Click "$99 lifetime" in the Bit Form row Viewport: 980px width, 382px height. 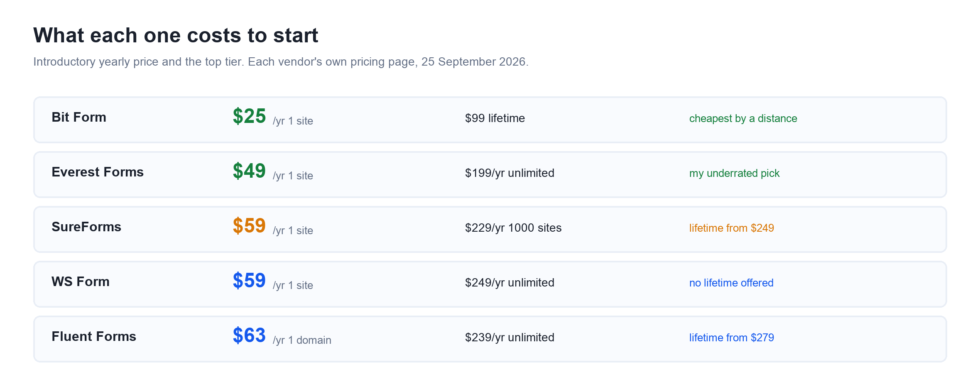495,118
